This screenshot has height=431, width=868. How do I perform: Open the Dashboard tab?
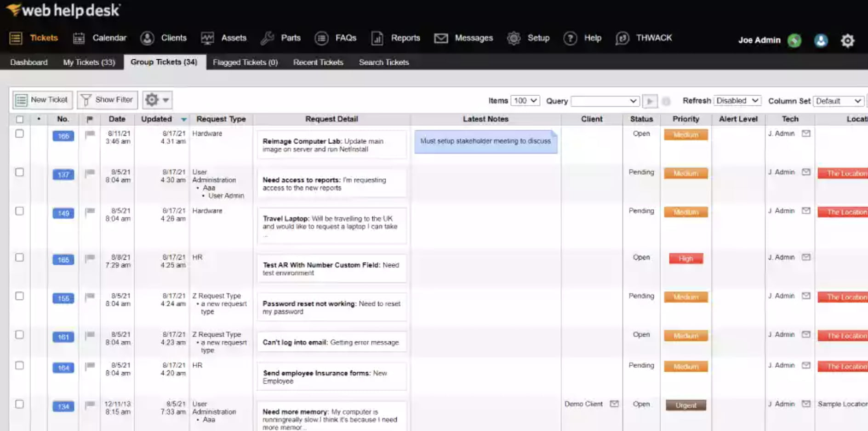[28, 62]
